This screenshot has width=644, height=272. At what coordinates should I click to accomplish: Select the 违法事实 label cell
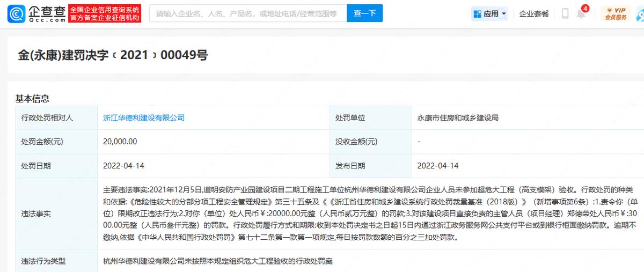point(56,214)
